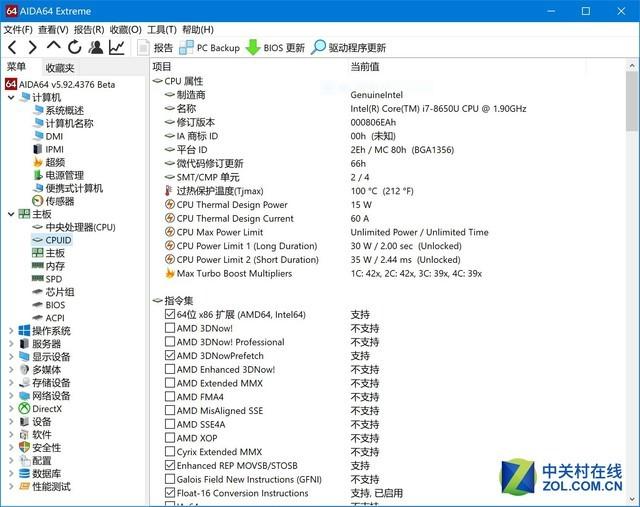The height and width of the screenshot is (507, 640).
Task: Click the back navigation arrow
Action: tap(12, 47)
